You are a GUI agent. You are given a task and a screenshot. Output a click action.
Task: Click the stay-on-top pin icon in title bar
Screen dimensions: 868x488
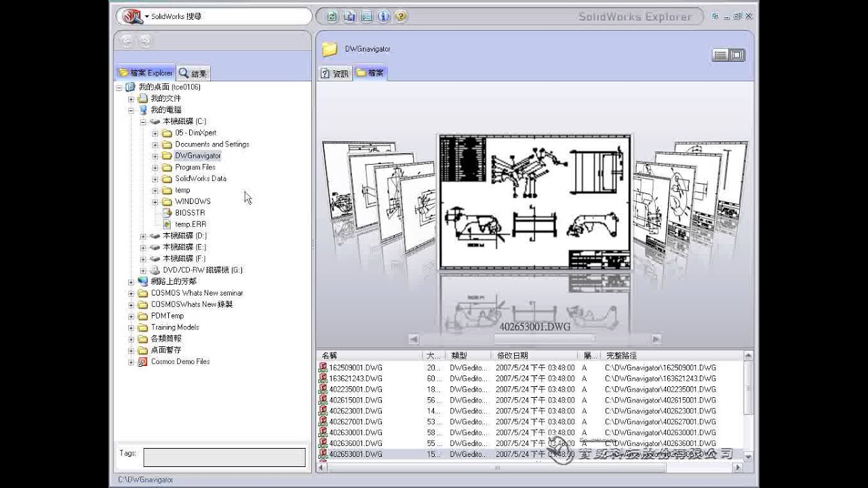(715, 16)
